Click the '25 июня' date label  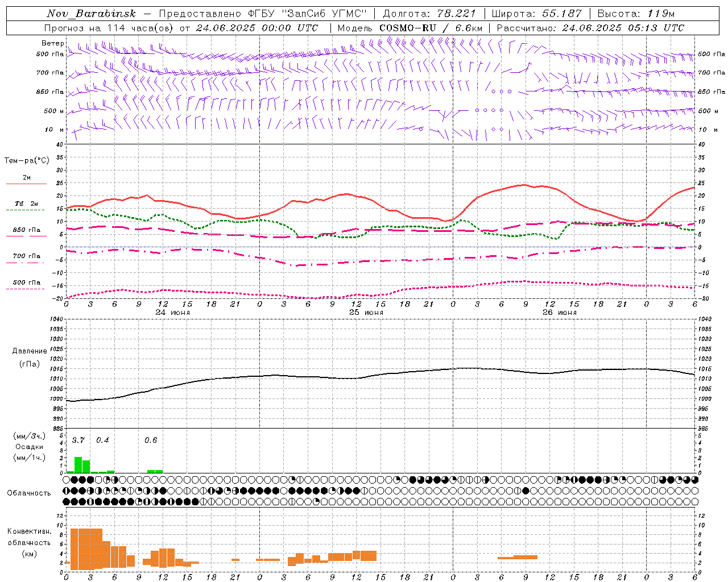click(x=366, y=313)
